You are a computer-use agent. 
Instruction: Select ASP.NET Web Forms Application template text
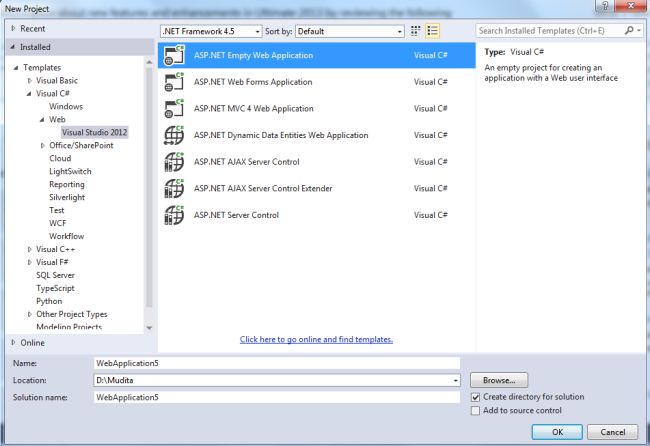click(x=253, y=82)
